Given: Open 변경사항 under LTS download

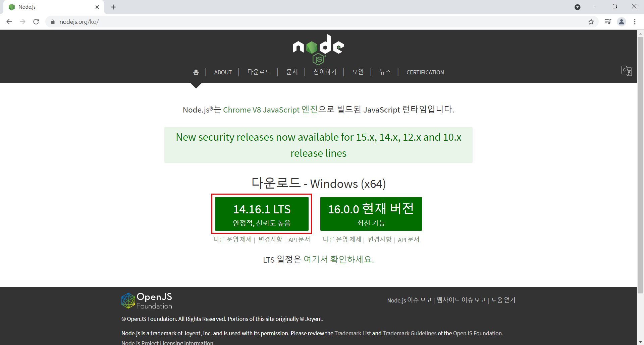Looking at the screenshot, I should [270, 239].
